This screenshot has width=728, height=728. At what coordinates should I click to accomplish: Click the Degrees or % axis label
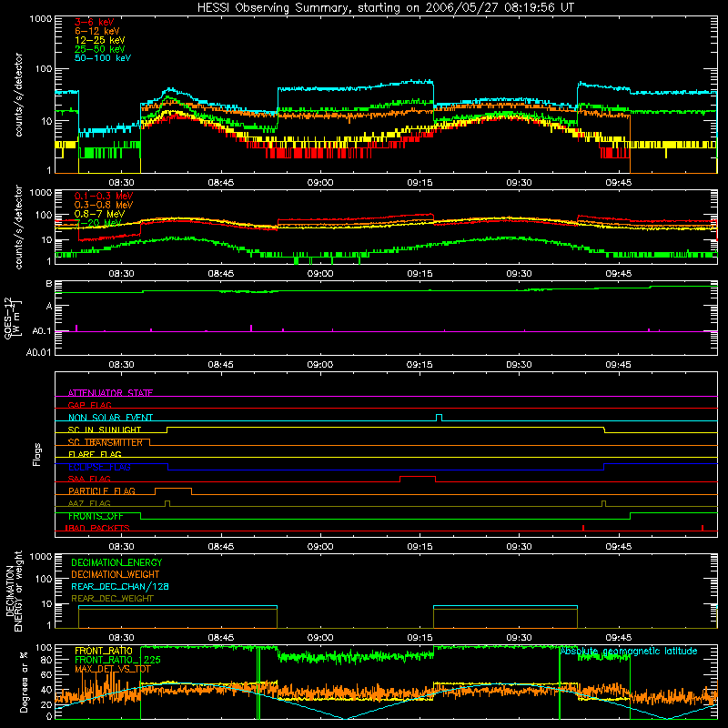coord(24,682)
